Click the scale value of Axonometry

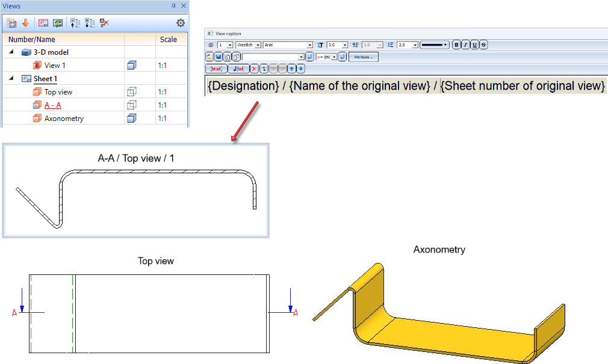[162, 119]
